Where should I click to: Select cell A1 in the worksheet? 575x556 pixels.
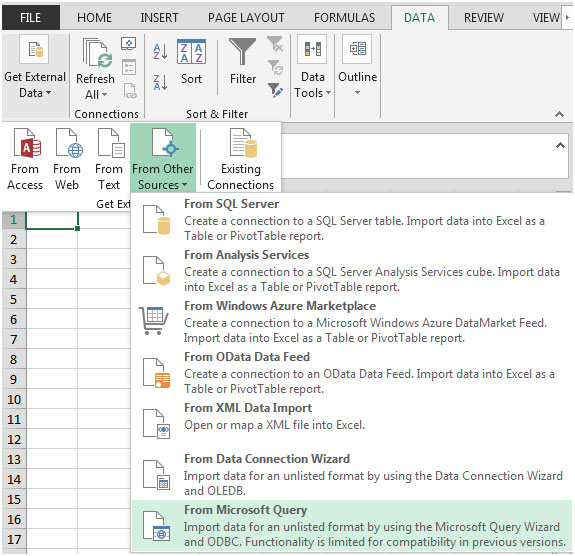point(52,220)
